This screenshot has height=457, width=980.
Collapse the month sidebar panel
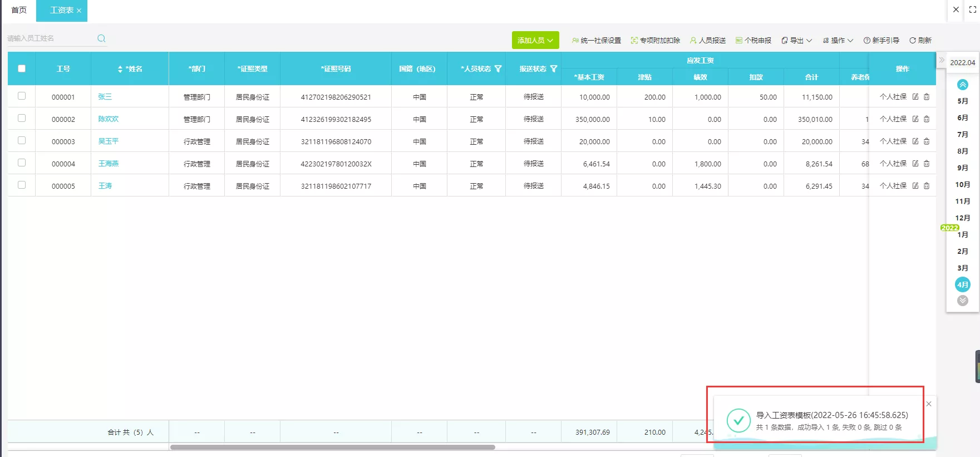pyautogui.click(x=942, y=60)
